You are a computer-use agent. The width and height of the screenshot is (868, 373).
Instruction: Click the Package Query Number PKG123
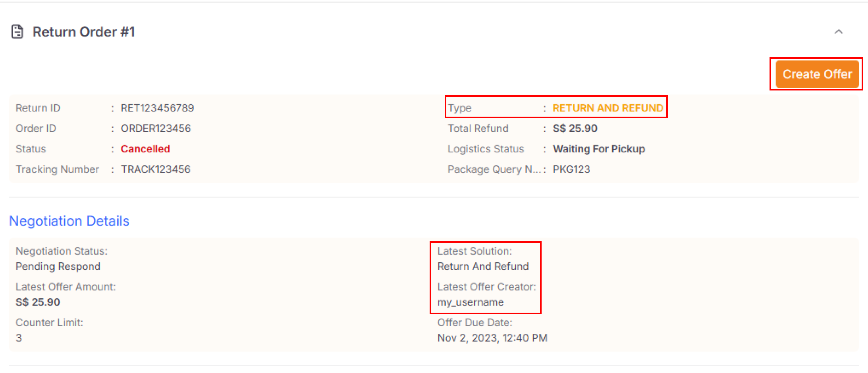point(571,169)
